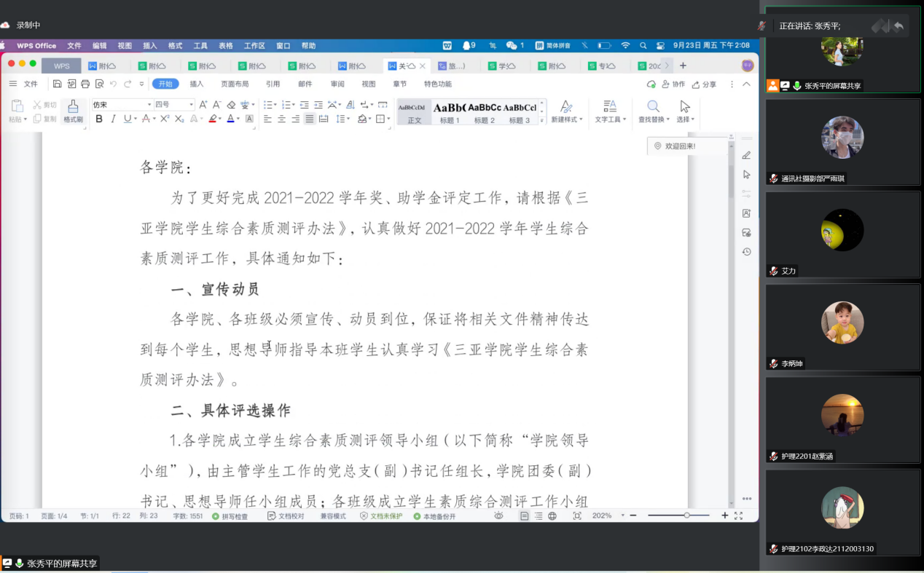Toggle the spell check (拼写检查) status option
924x573 pixels.
[230, 516]
